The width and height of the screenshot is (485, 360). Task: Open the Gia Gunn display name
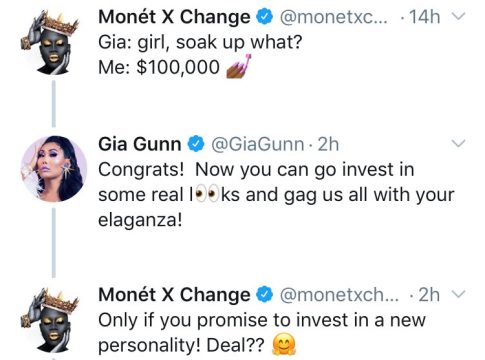coord(140,144)
